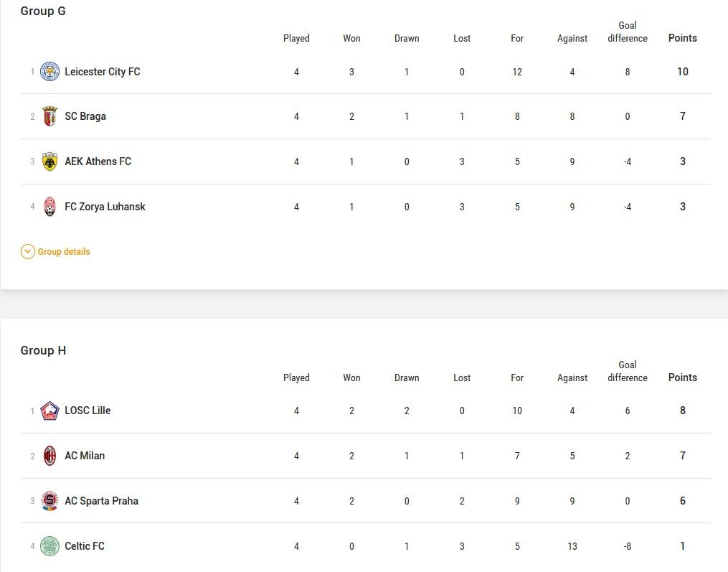Open Celtic FC team name
This screenshot has width=728, height=572.
(85, 545)
